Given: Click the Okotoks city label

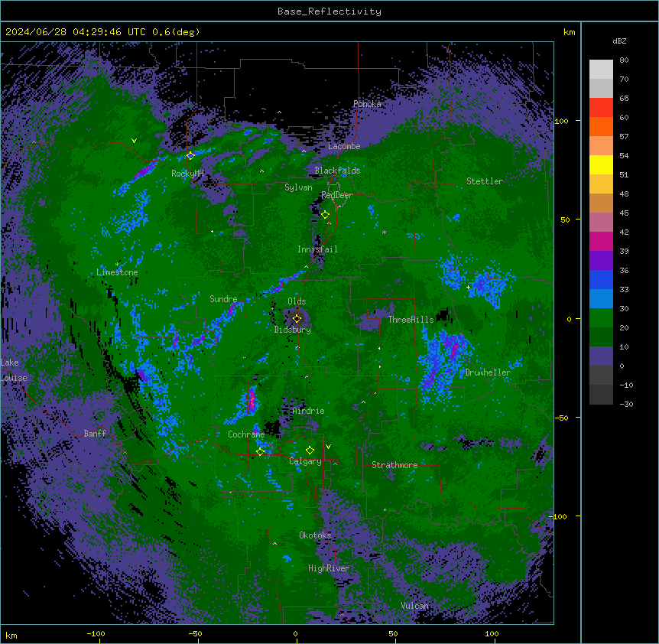Looking at the screenshot, I should pos(315,535).
